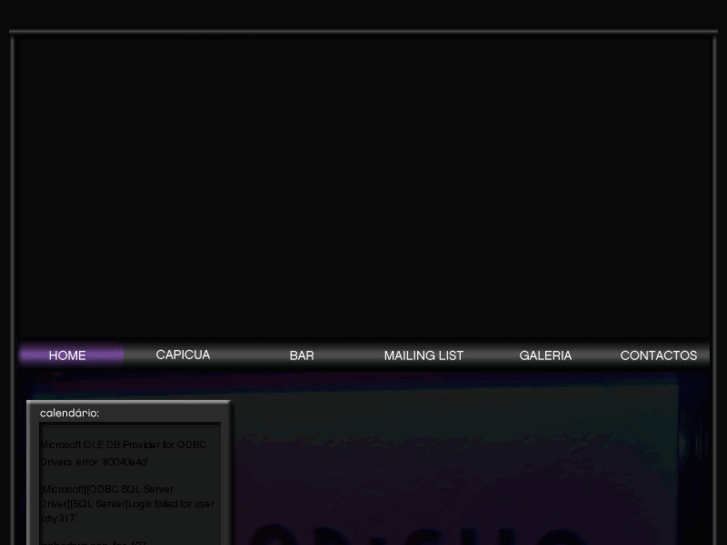Go to the CAPICUA page
The image size is (727, 545).
[x=183, y=355]
